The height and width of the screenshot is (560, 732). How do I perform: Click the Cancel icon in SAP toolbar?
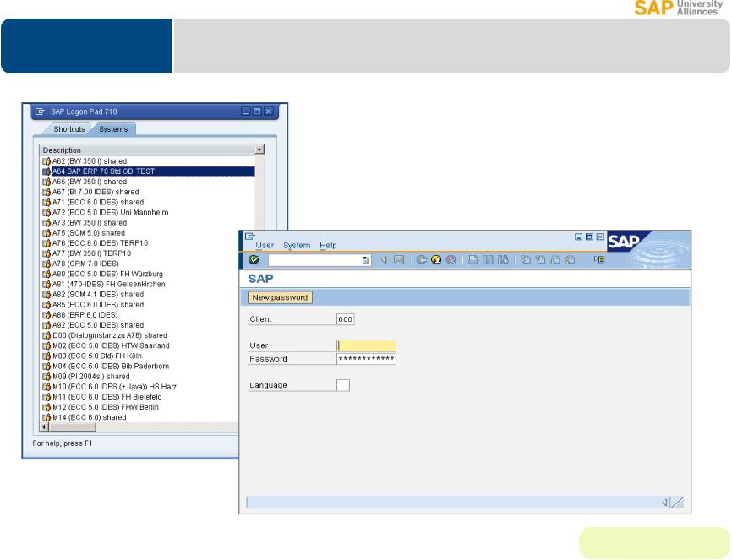click(451, 259)
